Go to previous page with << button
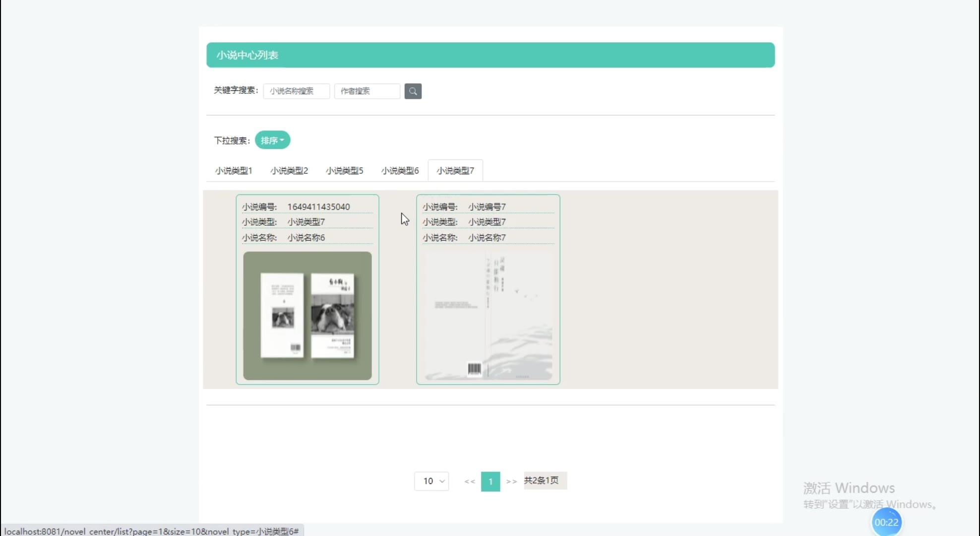The image size is (980, 536). (469, 481)
